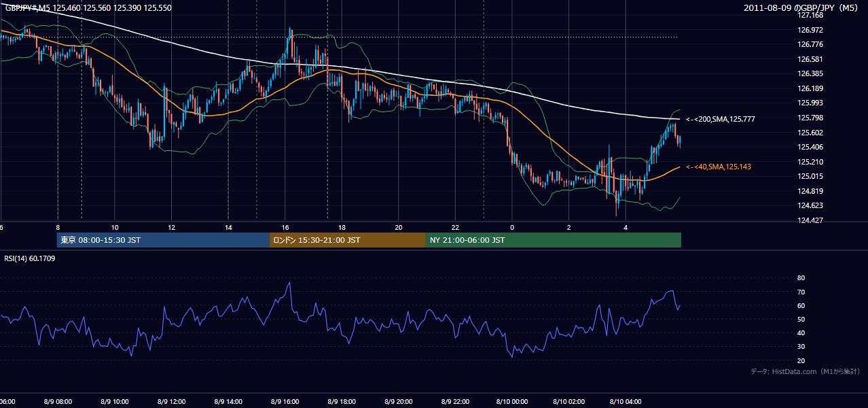Pick price axis value 125.015
This screenshot has height=408, width=868.
[x=810, y=176]
